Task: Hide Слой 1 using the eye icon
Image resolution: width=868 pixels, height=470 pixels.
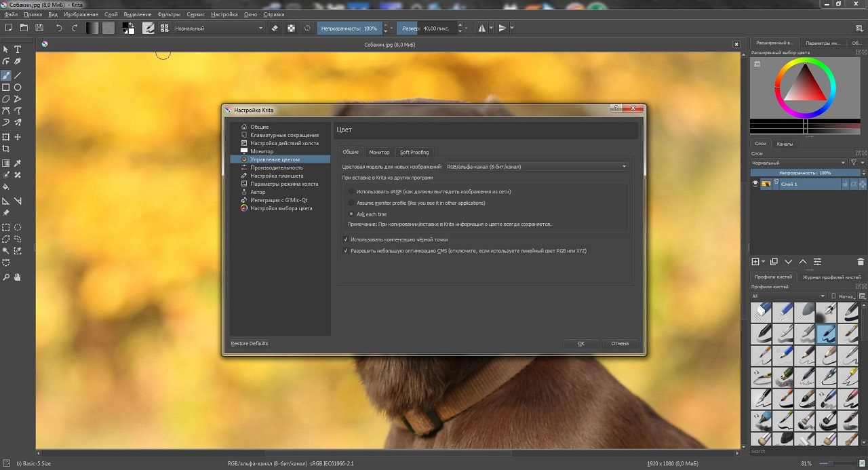Action: click(755, 184)
